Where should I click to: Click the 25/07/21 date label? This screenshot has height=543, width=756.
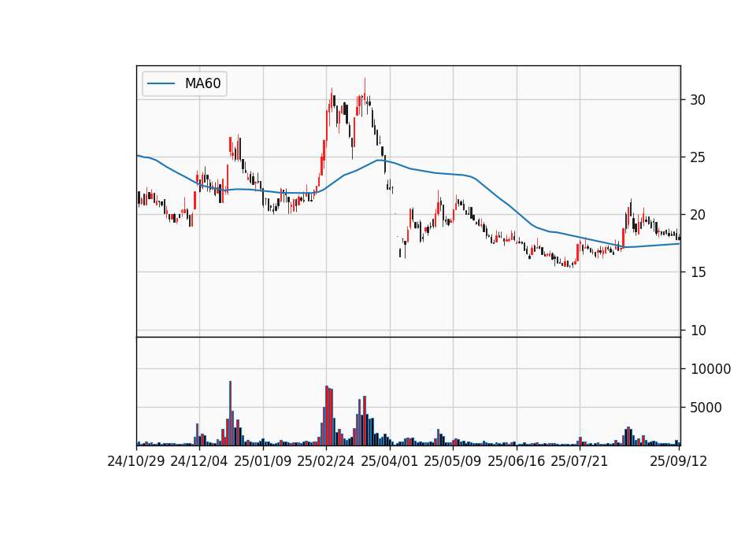point(580,461)
